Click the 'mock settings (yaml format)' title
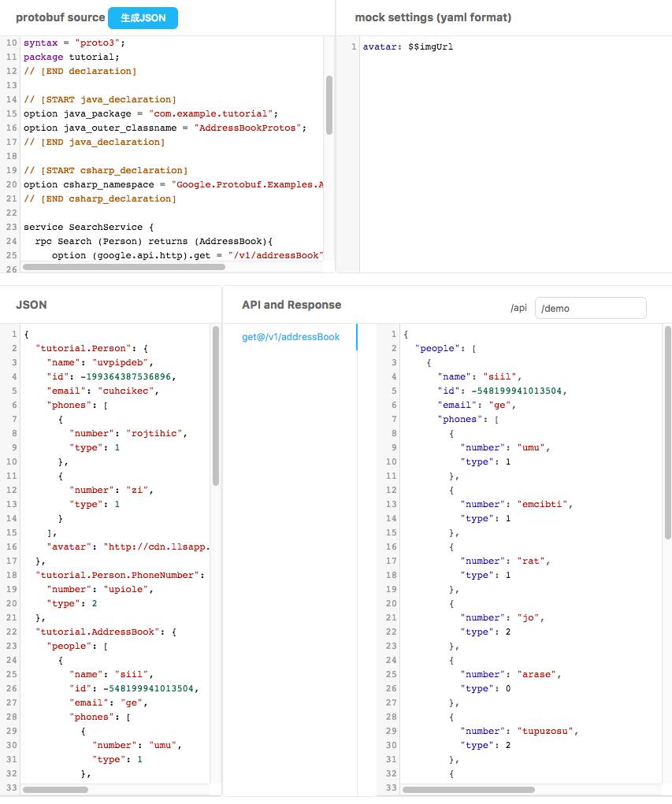The height and width of the screenshot is (804, 672). tap(433, 17)
